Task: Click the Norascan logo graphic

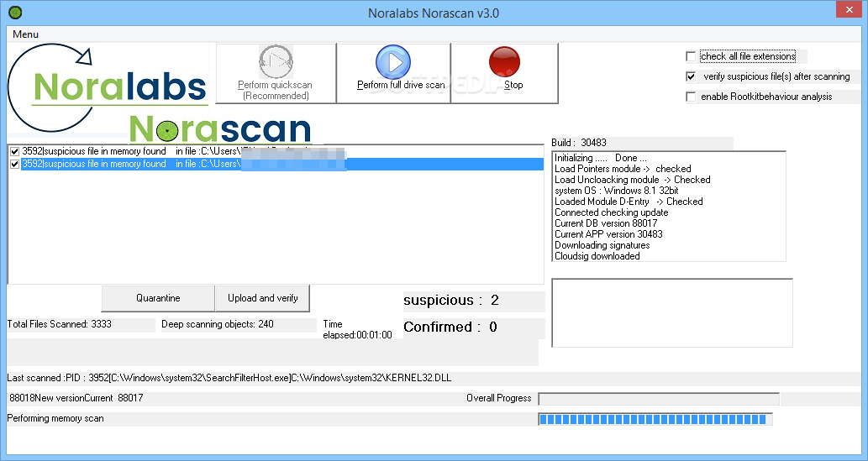Action: pos(220,129)
